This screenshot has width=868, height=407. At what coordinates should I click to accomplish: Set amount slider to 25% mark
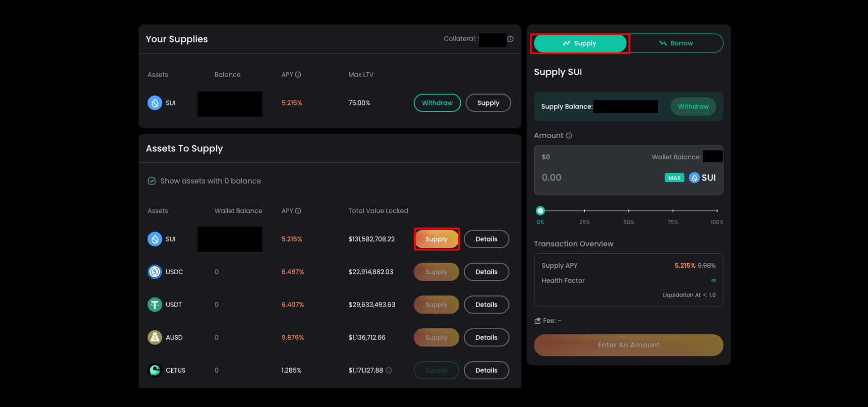point(585,211)
